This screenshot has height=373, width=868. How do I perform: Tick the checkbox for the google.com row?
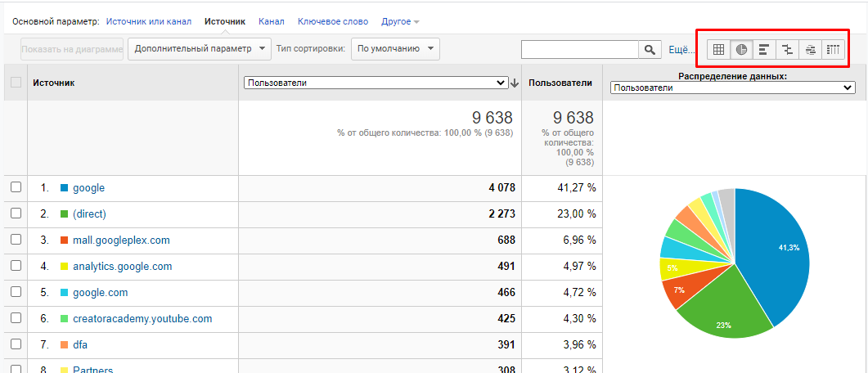16,292
